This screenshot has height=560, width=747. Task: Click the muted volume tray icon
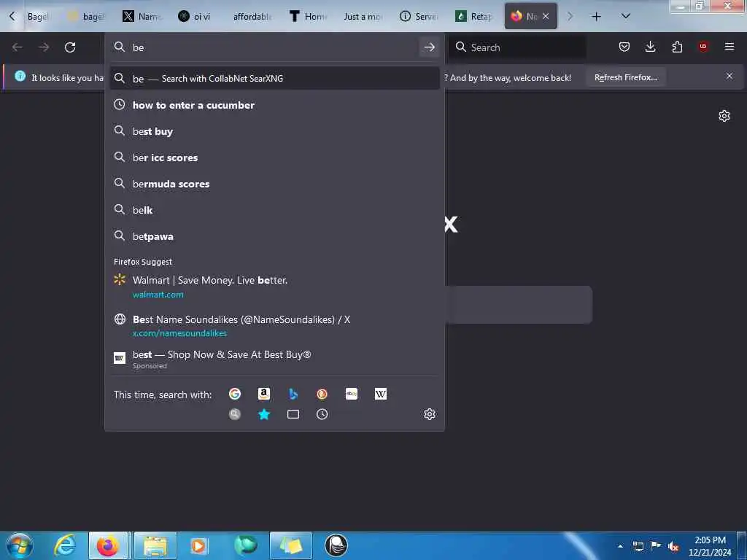[x=673, y=547]
